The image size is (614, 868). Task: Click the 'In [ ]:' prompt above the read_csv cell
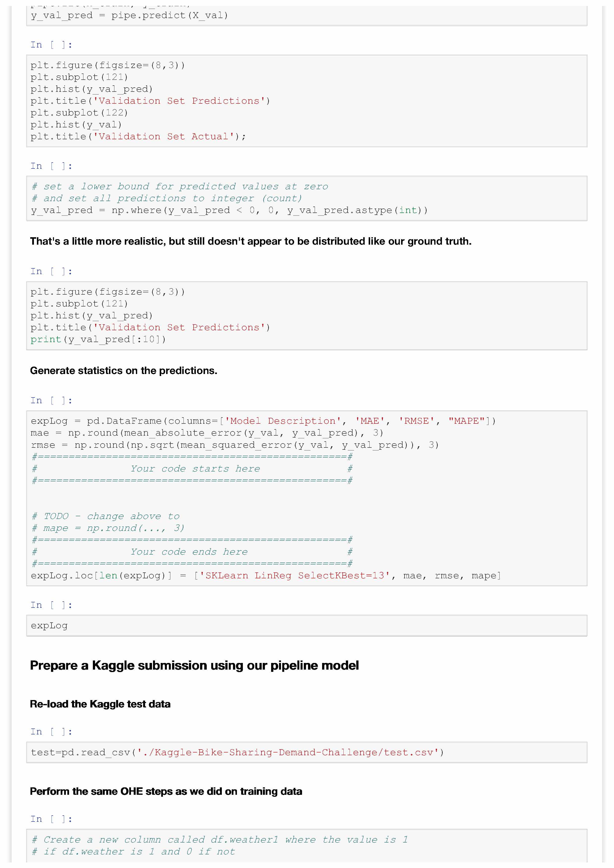coord(51,731)
